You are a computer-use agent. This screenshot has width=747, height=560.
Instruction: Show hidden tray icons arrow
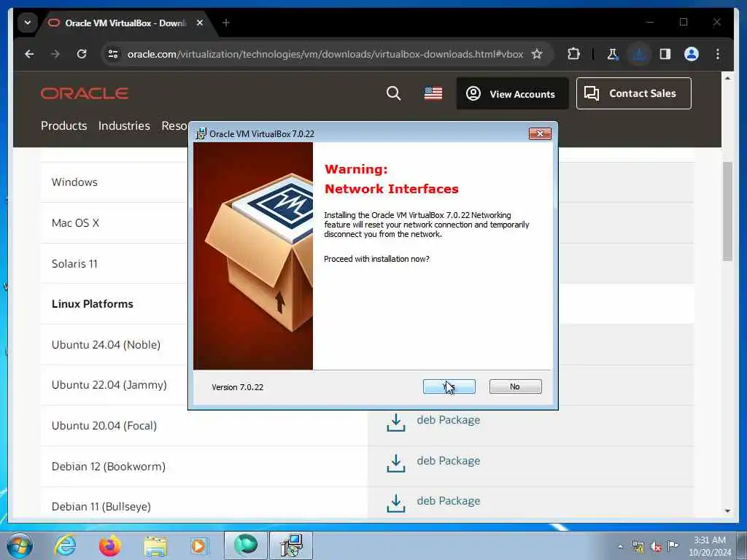(x=620, y=546)
